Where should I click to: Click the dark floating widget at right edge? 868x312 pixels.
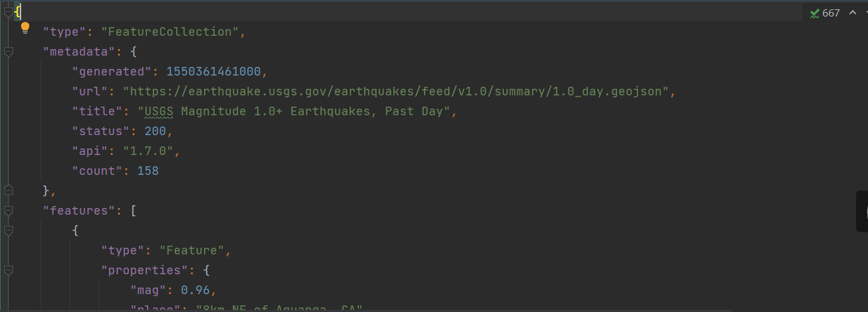[x=861, y=212]
